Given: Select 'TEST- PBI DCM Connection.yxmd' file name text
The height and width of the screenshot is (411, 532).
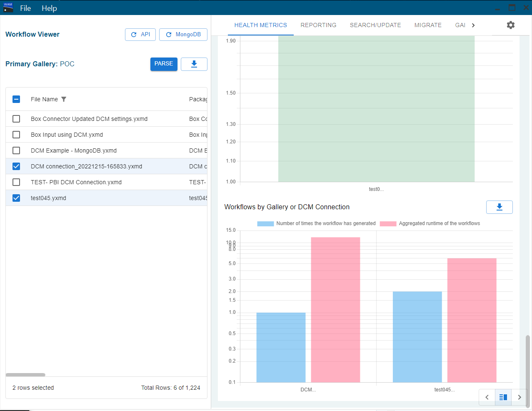Looking at the screenshot, I should [x=76, y=182].
